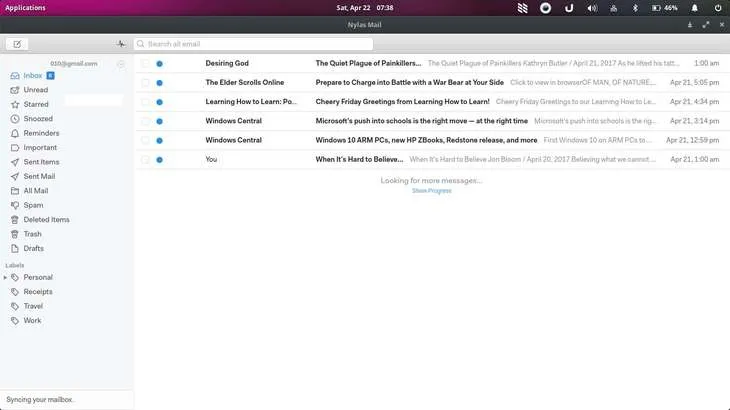Open the Inbox folder
Viewport: 730px width, 410px height.
click(x=33, y=75)
